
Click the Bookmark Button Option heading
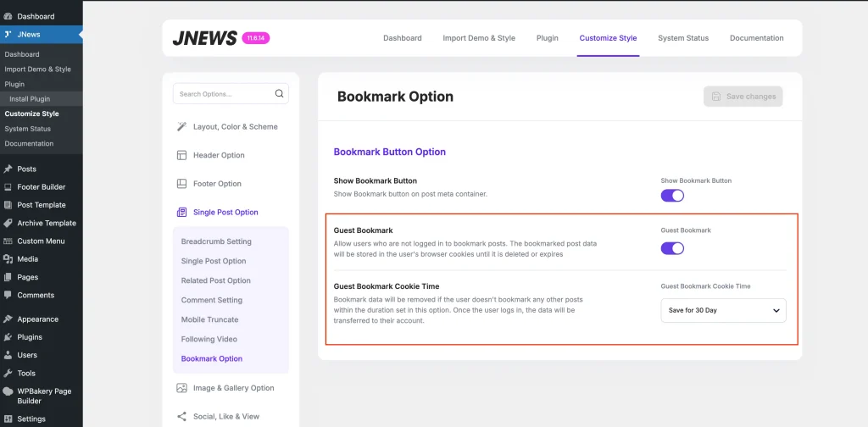coord(390,152)
